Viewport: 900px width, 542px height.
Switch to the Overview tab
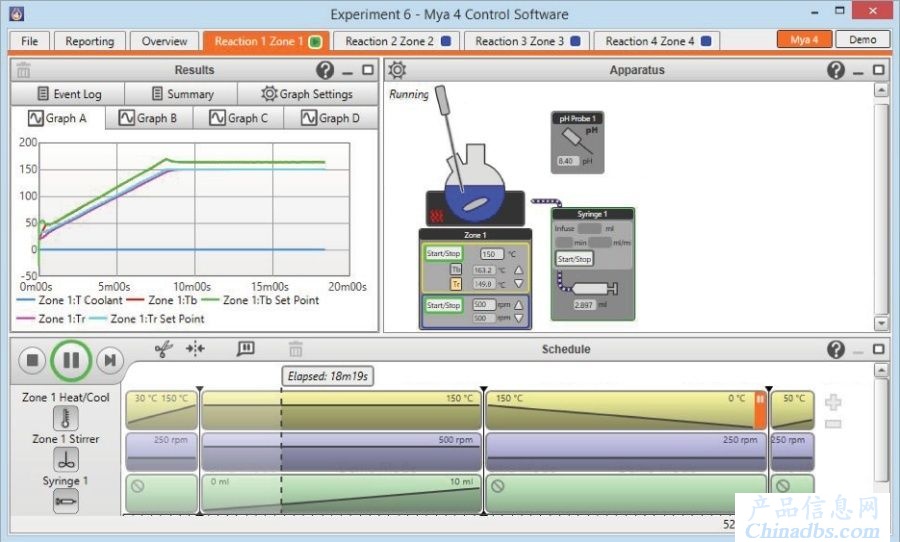pyautogui.click(x=164, y=41)
